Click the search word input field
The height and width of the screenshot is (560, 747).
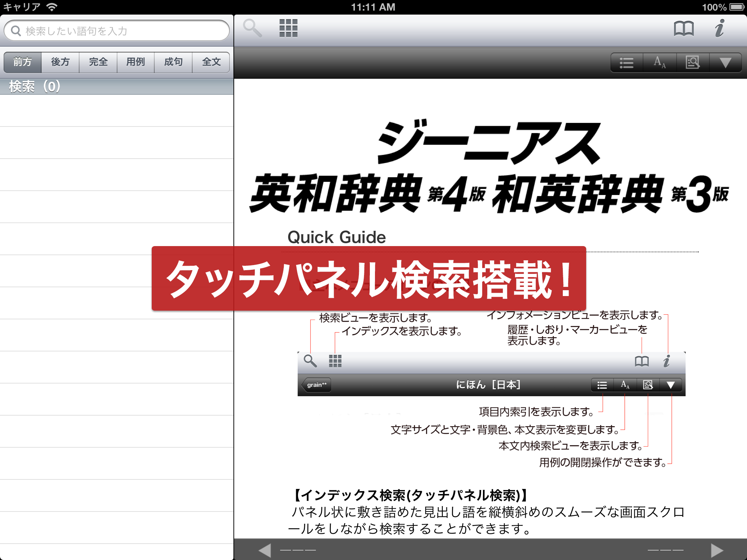[120, 31]
